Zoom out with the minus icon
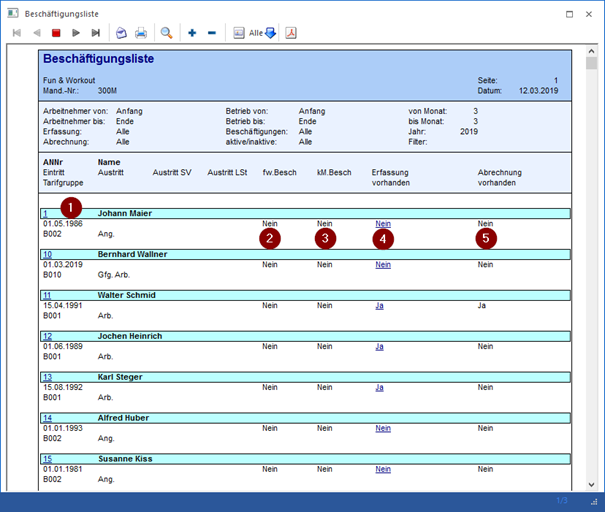The height and width of the screenshot is (512, 605). tap(212, 33)
